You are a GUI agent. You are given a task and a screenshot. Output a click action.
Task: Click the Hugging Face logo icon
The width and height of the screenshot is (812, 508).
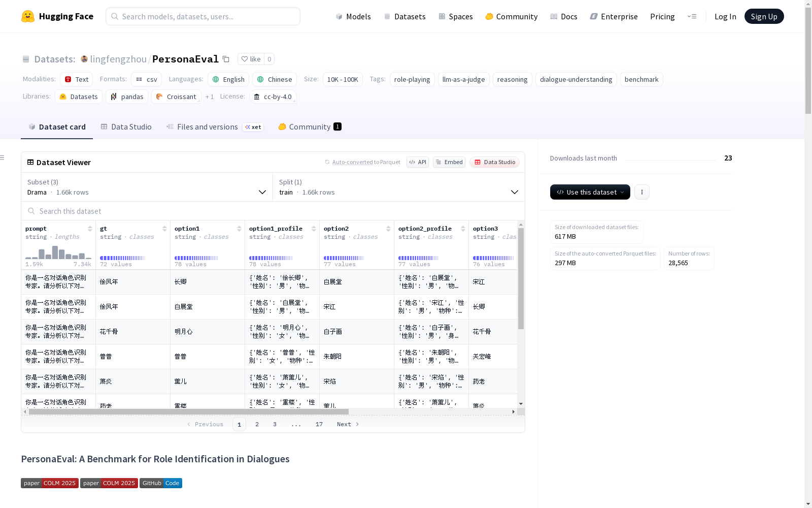click(x=28, y=16)
